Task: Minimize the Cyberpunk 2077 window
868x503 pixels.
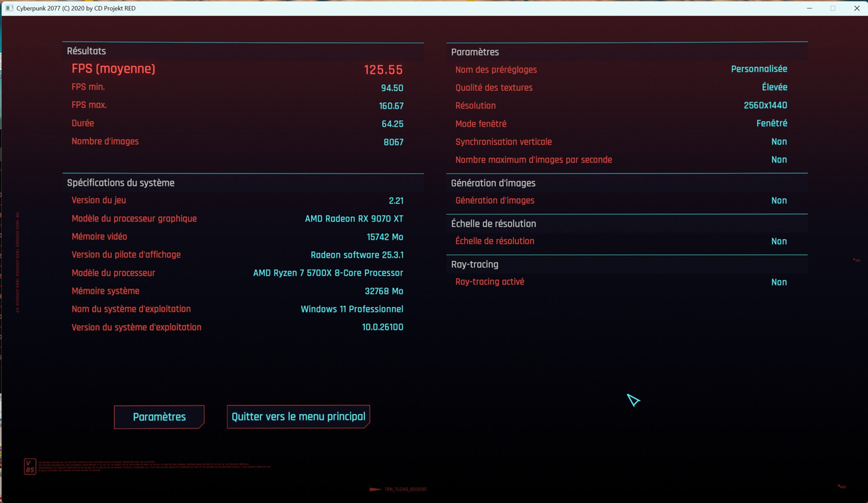Action: coord(810,8)
